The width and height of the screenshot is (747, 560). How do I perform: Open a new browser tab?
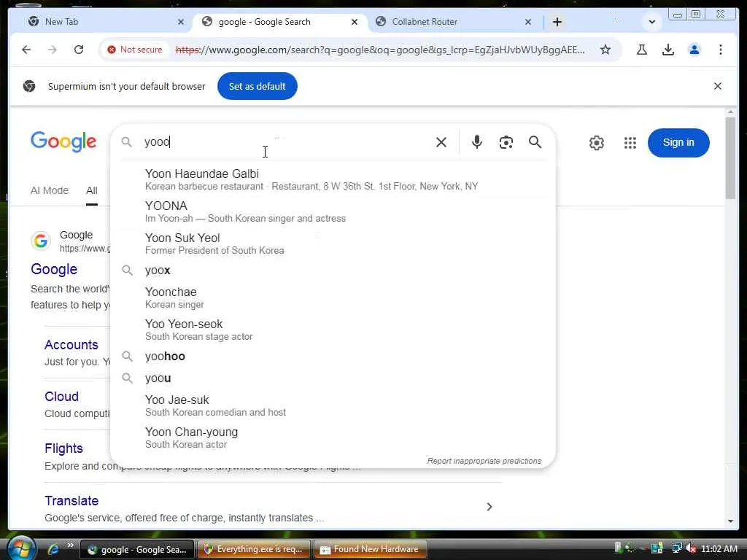tap(557, 22)
